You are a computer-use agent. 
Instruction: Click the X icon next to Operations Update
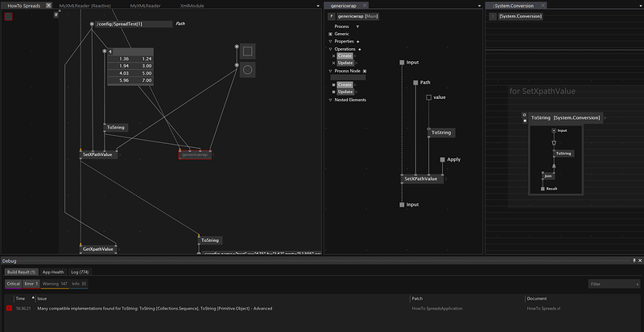pos(333,64)
